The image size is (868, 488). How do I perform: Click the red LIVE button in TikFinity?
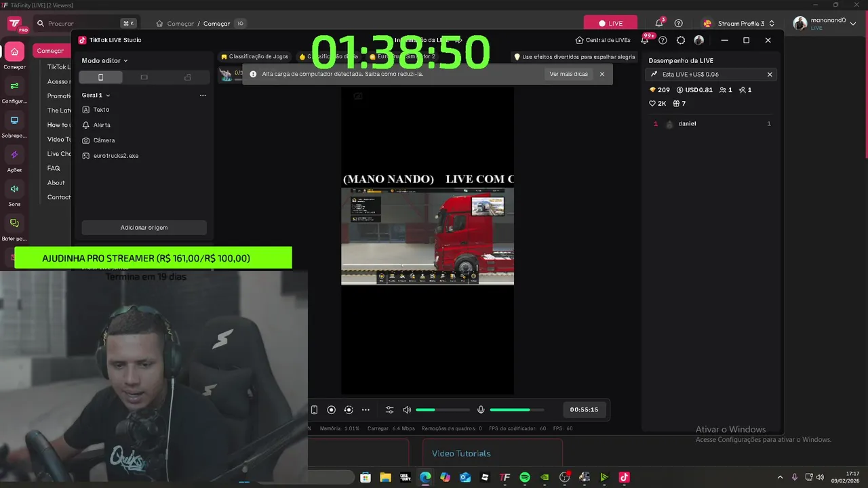click(610, 23)
